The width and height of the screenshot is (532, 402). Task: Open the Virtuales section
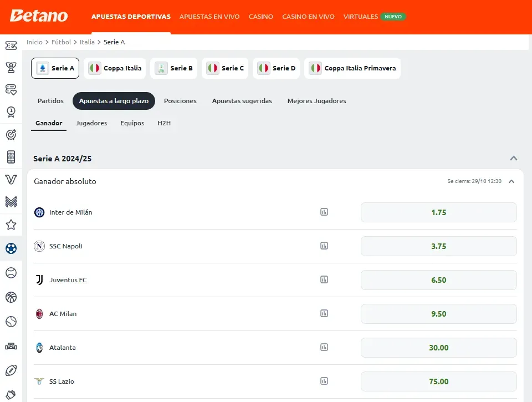click(360, 17)
